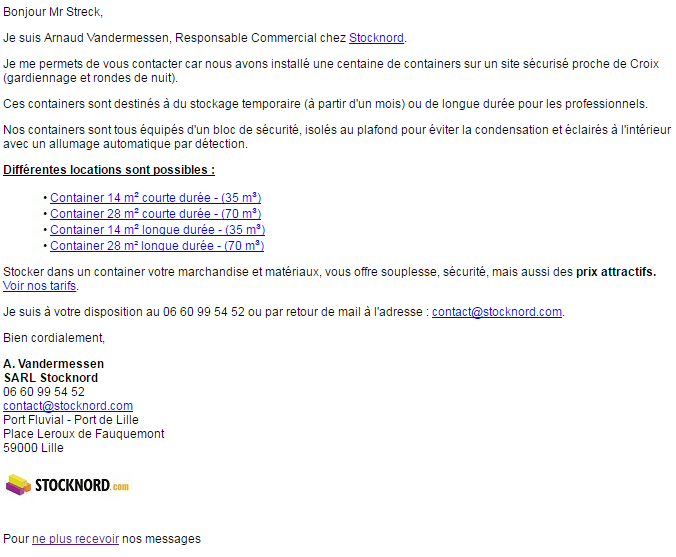Open Container 14 m² courte durée link
This screenshot has width=676, height=557.
[x=156, y=197]
